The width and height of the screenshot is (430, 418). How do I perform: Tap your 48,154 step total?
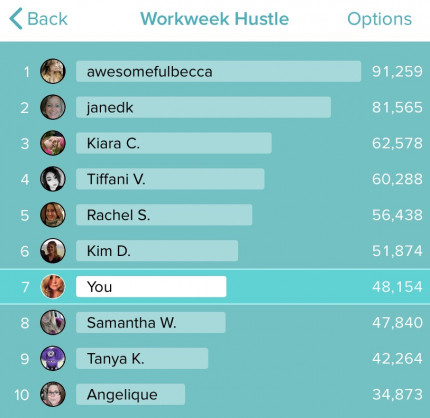[397, 287]
